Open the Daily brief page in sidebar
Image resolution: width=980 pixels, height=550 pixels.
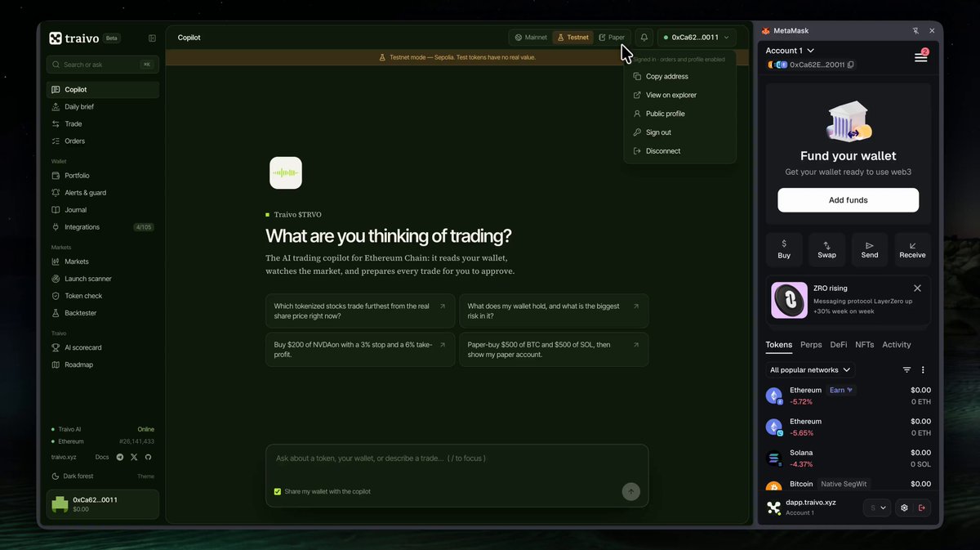(x=103, y=107)
